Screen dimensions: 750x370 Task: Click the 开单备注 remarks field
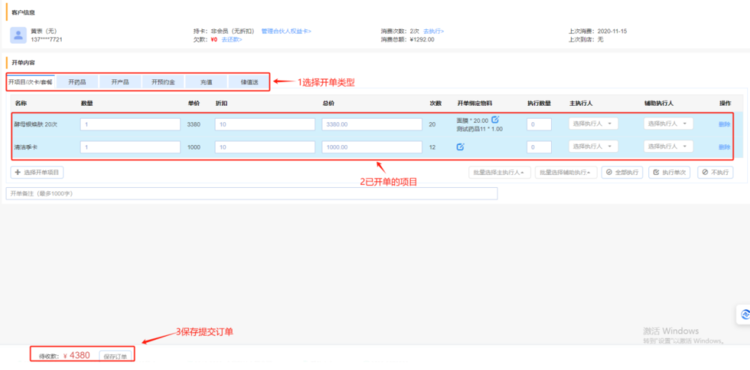click(x=252, y=194)
